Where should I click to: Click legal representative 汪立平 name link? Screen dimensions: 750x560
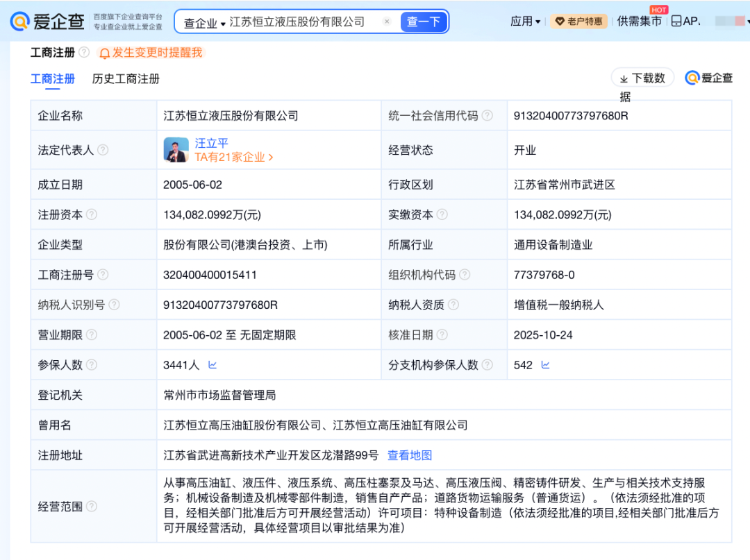click(211, 143)
